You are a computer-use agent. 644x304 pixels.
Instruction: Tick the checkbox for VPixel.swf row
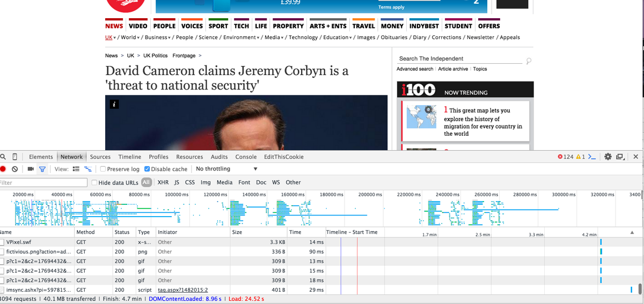tap(2, 242)
